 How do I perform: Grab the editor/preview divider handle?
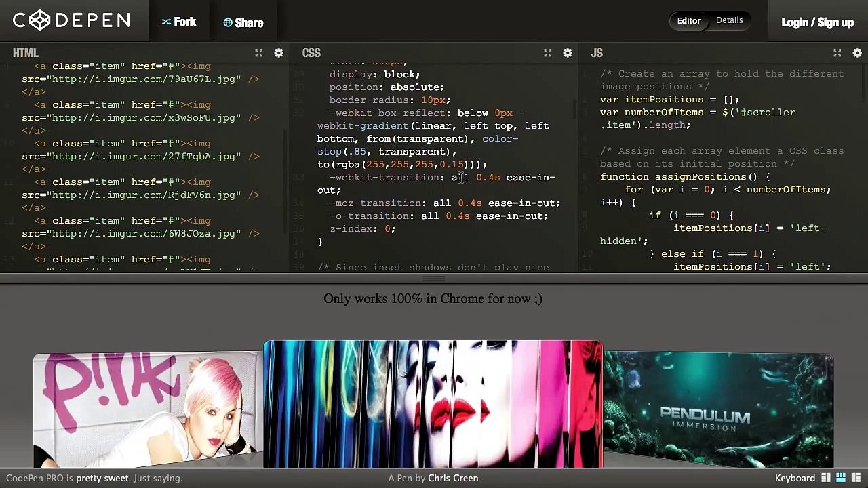434,278
